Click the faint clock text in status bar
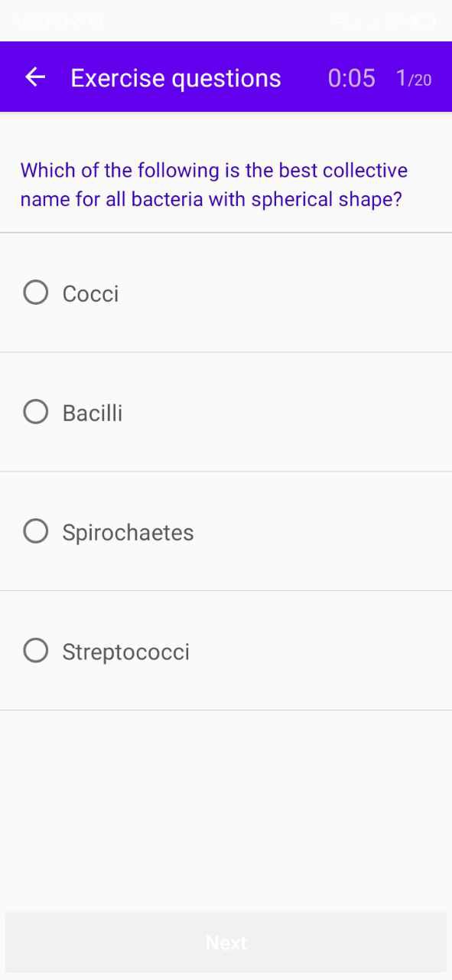 [58, 21]
